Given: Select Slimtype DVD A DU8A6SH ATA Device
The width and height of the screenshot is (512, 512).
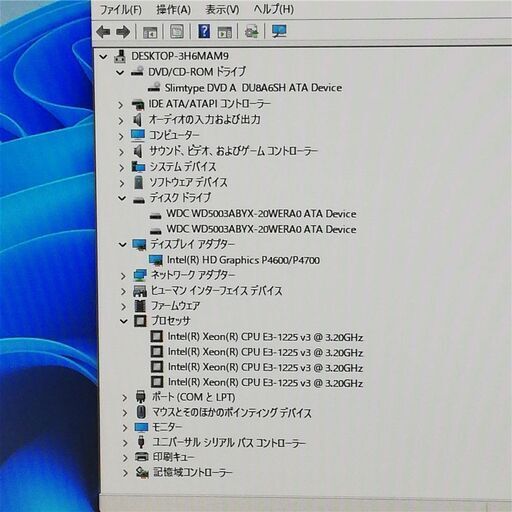Looking at the screenshot, I should (253, 88).
